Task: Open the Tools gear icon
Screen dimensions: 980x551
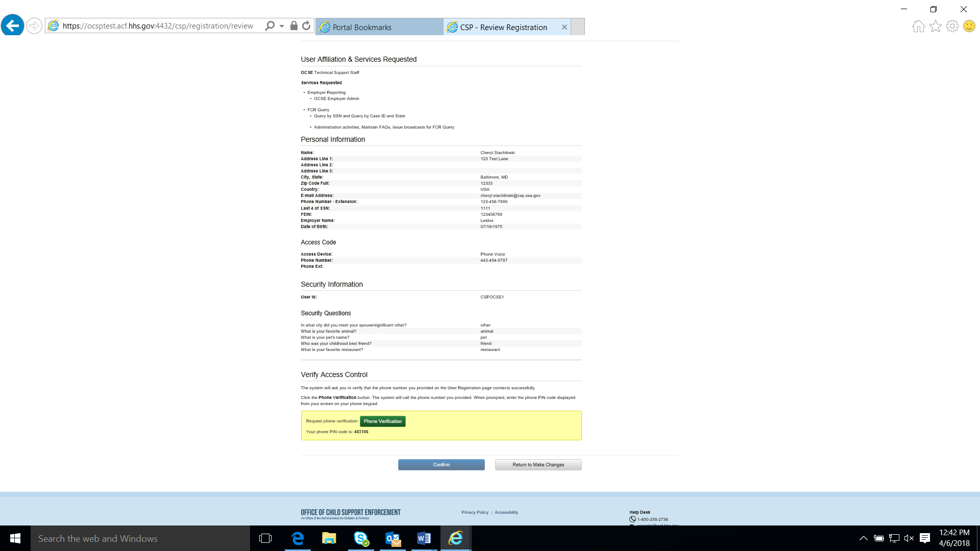Action: pyautogui.click(x=952, y=26)
